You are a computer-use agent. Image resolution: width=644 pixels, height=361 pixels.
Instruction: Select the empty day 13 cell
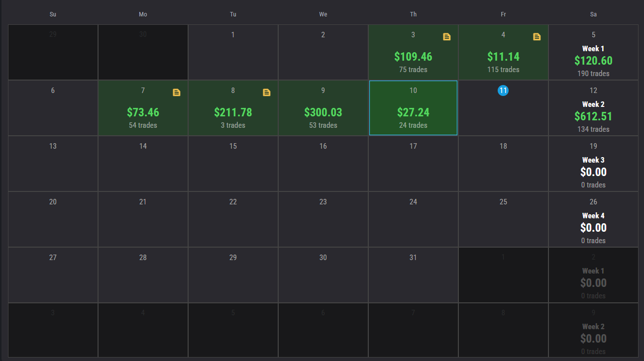53,164
